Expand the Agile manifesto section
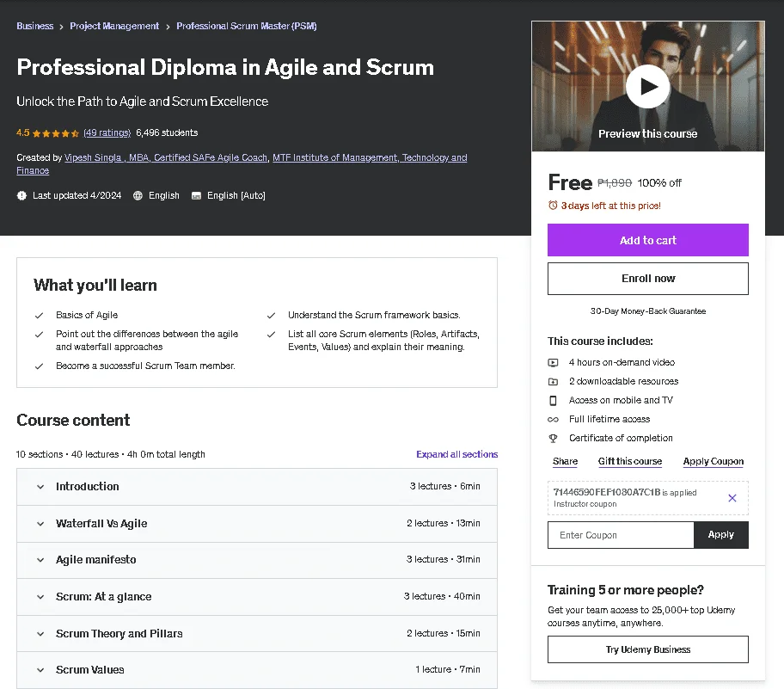The image size is (784, 689). pyautogui.click(x=257, y=560)
